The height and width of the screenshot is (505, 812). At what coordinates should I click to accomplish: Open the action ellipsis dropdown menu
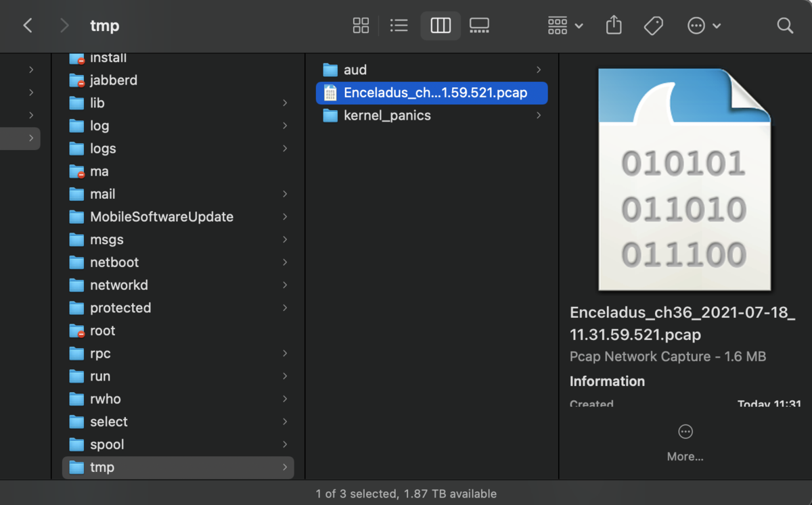point(704,26)
